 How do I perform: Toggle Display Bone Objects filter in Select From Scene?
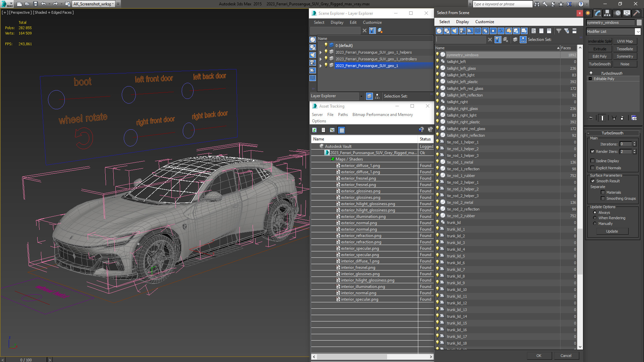(x=501, y=31)
